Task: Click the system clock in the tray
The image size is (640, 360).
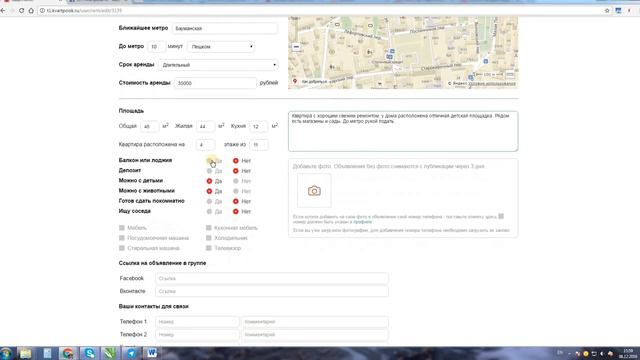Action: 628,353
